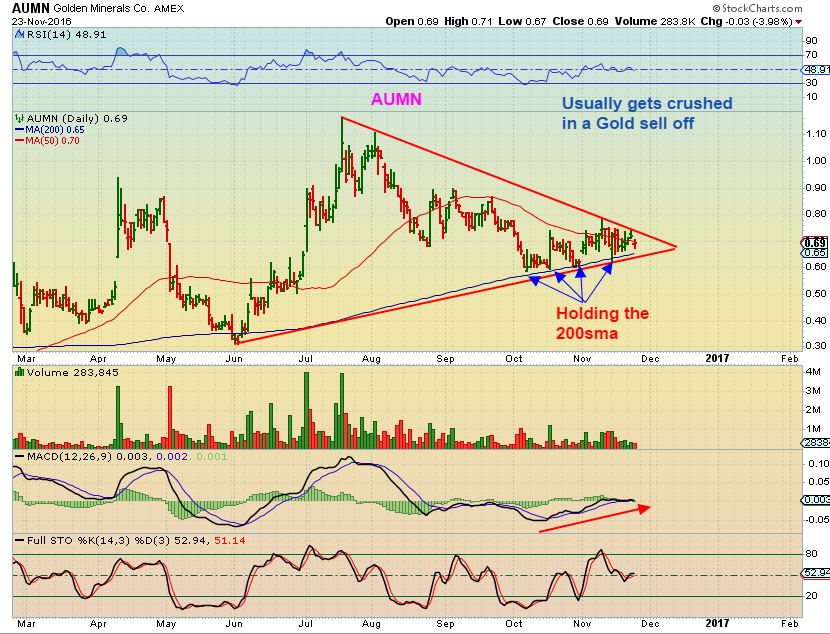
Task: Click the MACD(12,26,9) 0.003 label
Action: tap(89, 456)
